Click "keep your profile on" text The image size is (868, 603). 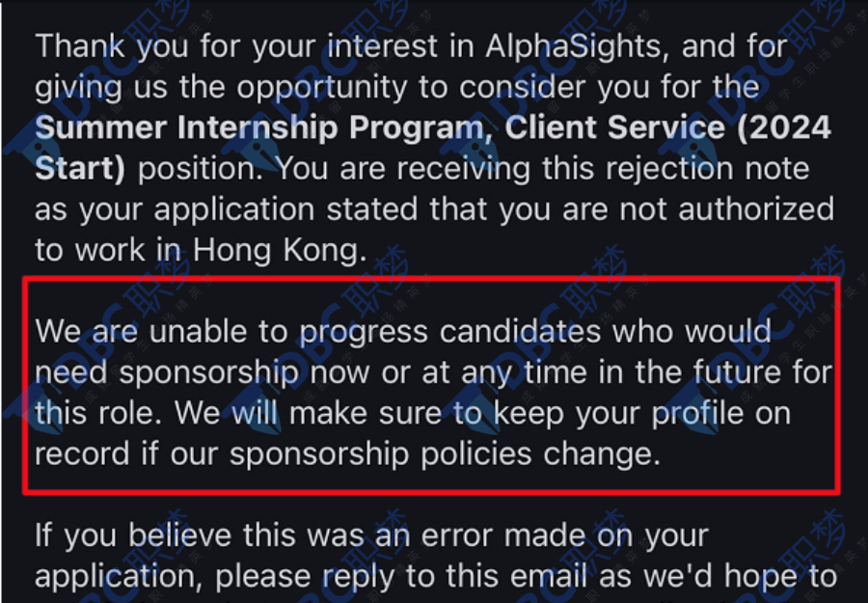[x=641, y=414]
